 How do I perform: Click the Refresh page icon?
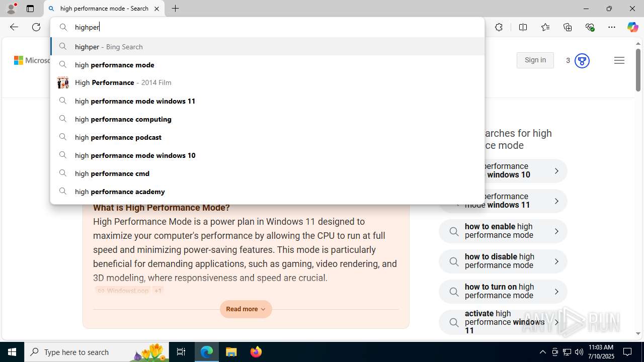pyautogui.click(x=36, y=27)
